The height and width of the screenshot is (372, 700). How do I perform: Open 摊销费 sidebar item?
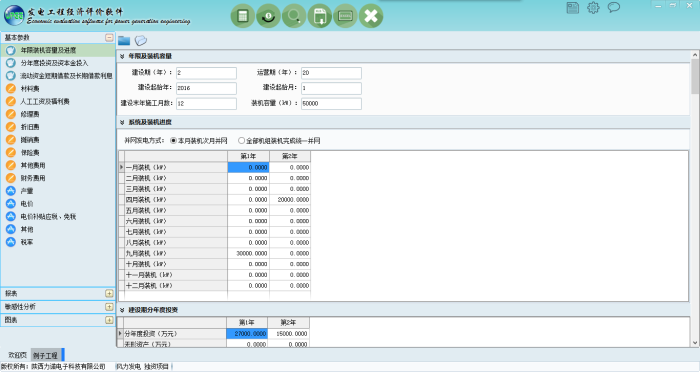tap(30, 140)
